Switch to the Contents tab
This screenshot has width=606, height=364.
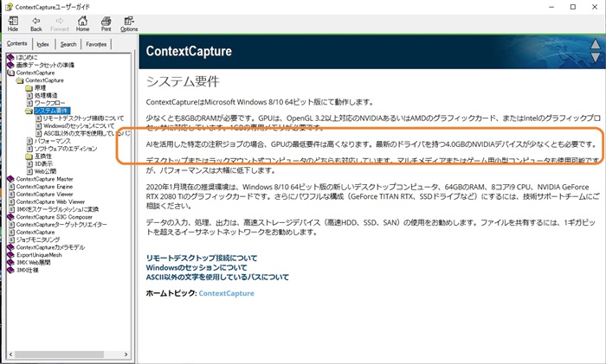[17, 43]
